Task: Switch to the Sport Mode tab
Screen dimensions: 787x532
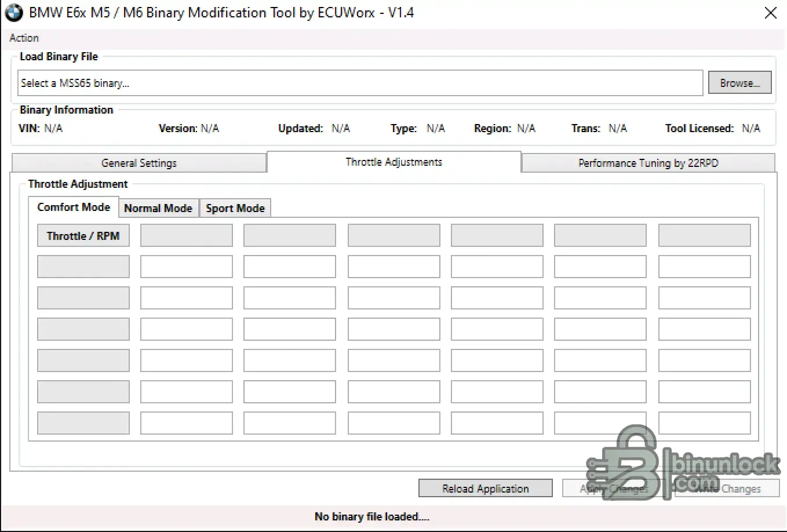Action: 235,208
